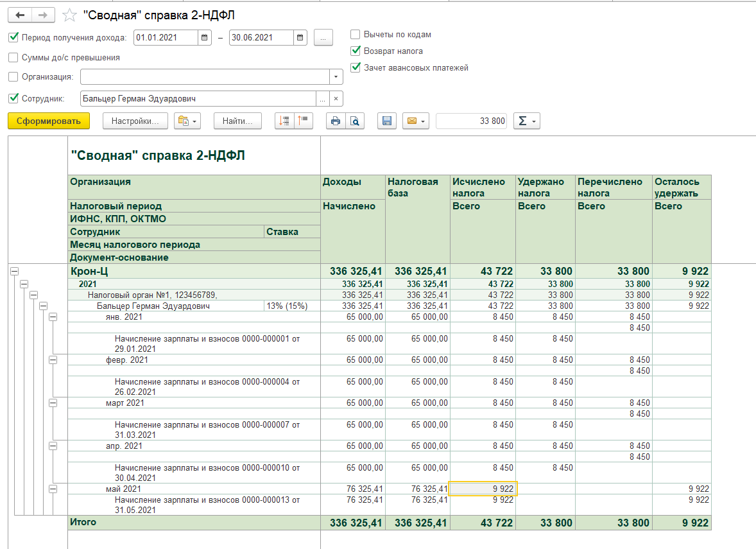Add report to favorites with star icon
Image resolution: width=756 pixels, height=549 pixels.
tap(69, 15)
